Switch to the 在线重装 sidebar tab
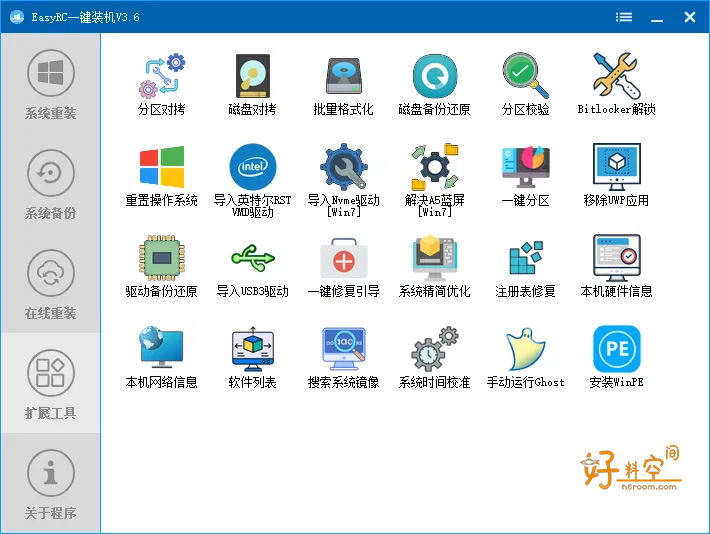The width and height of the screenshot is (710, 534). point(50,283)
